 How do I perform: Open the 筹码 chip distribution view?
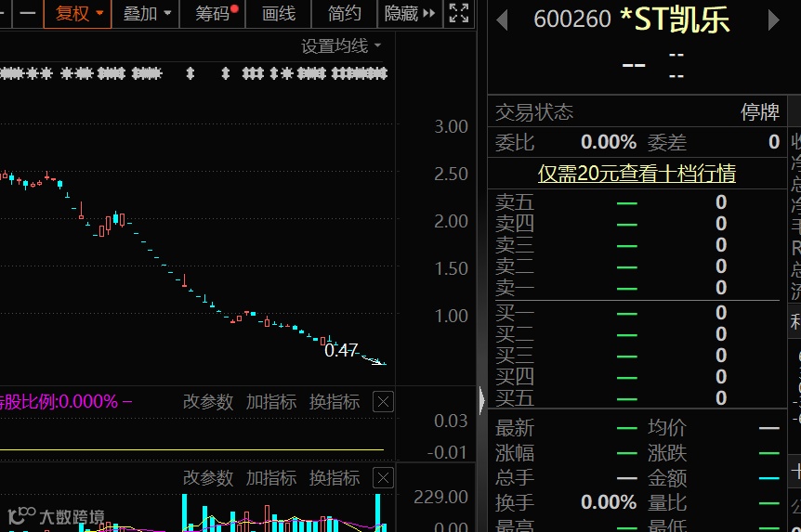[213, 14]
